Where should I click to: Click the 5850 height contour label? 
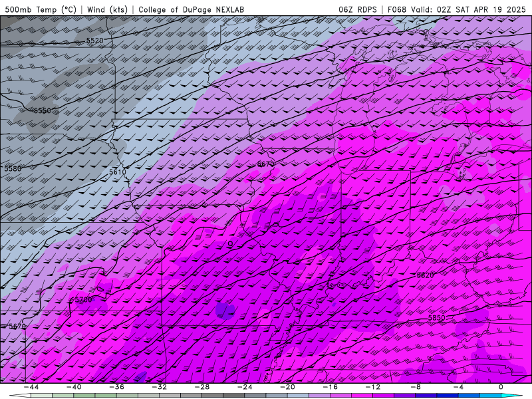pos(437,318)
